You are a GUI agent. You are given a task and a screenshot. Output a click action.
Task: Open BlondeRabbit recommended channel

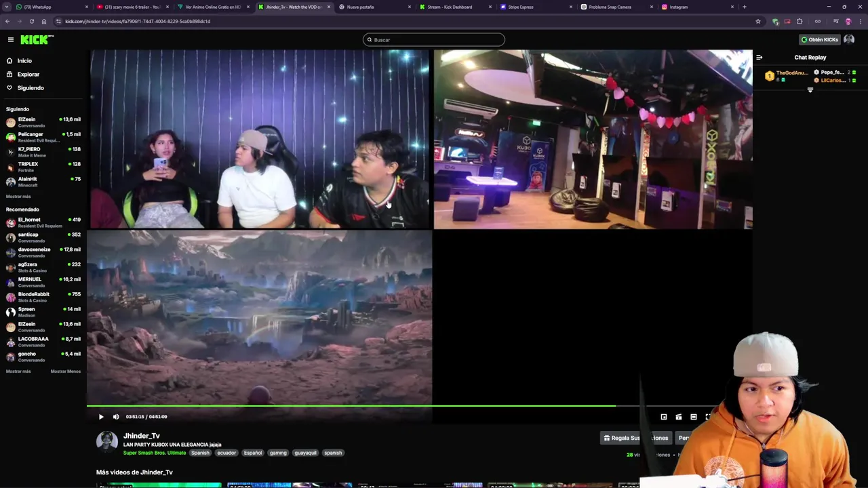point(43,297)
